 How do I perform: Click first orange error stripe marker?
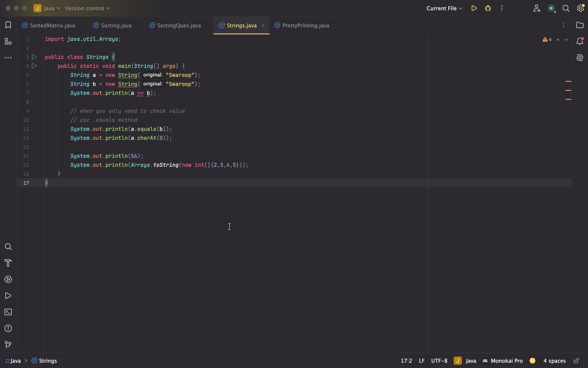coord(568,81)
